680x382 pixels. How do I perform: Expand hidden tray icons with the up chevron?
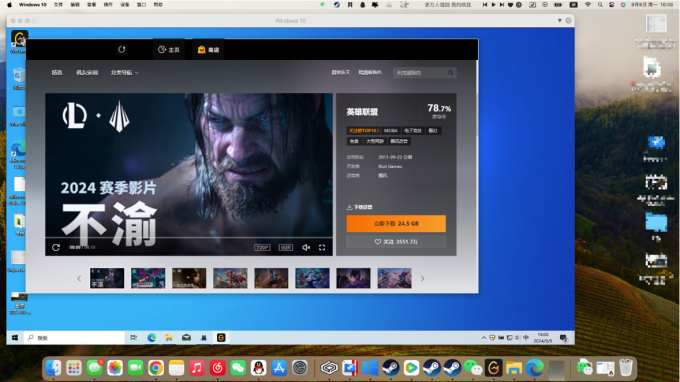484,337
